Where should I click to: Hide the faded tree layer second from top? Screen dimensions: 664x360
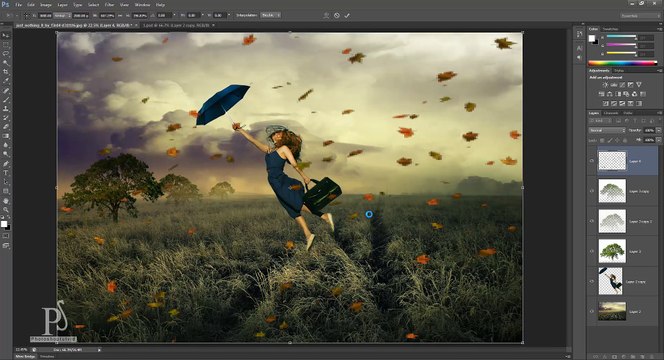592,191
